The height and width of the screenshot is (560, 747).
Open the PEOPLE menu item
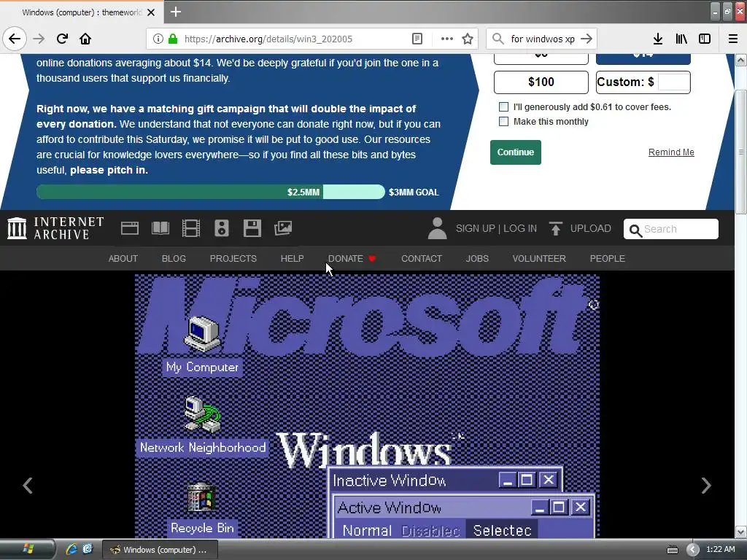pyautogui.click(x=608, y=259)
